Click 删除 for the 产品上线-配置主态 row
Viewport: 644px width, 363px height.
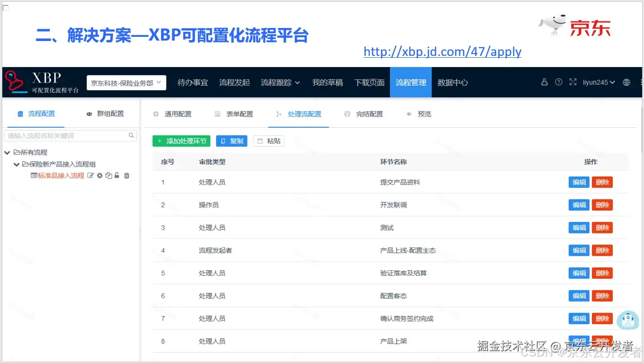(602, 251)
